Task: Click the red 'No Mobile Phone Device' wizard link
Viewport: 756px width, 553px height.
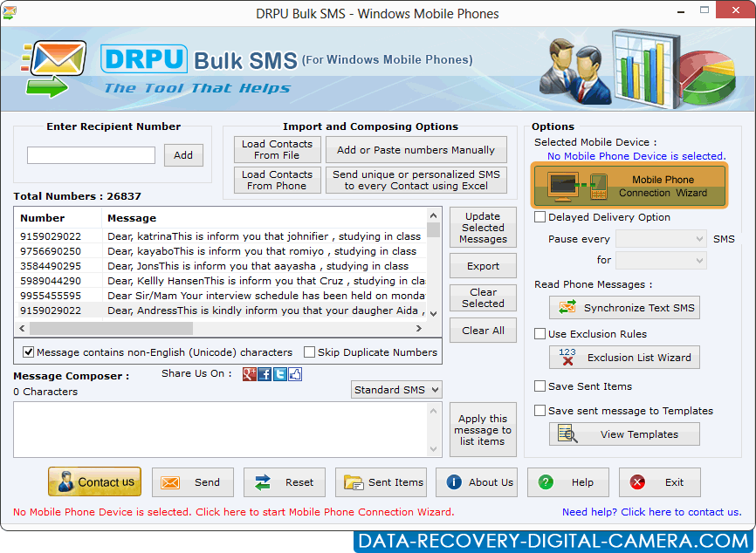Action: pyautogui.click(x=234, y=512)
